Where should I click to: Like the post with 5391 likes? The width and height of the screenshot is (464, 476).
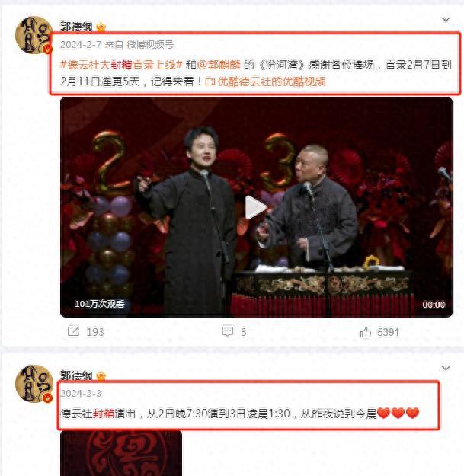point(365,332)
